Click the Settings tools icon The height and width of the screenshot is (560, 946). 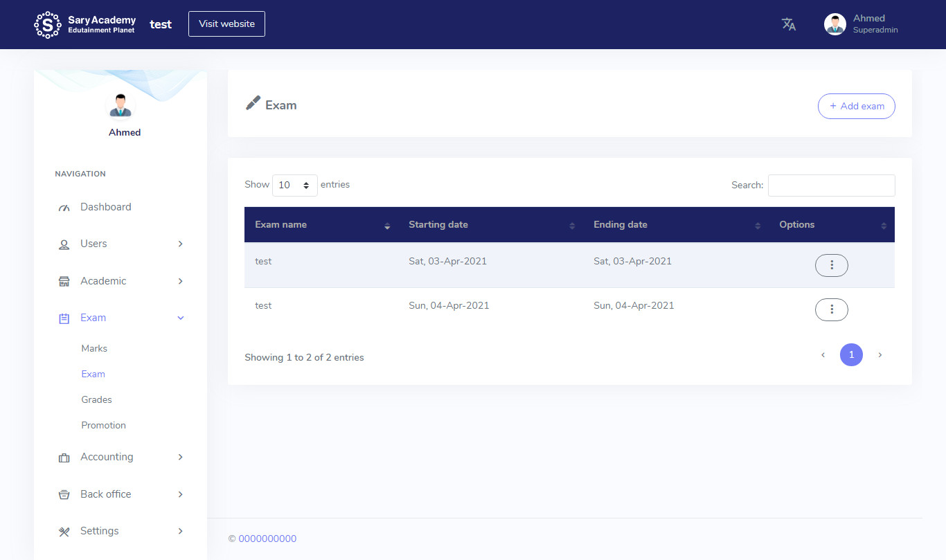pos(64,532)
